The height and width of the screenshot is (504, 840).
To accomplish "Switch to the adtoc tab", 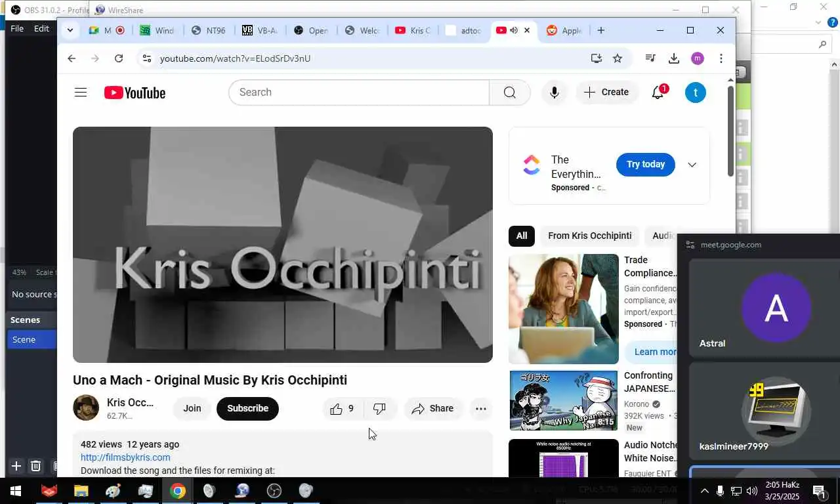I will [x=463, y=30].
